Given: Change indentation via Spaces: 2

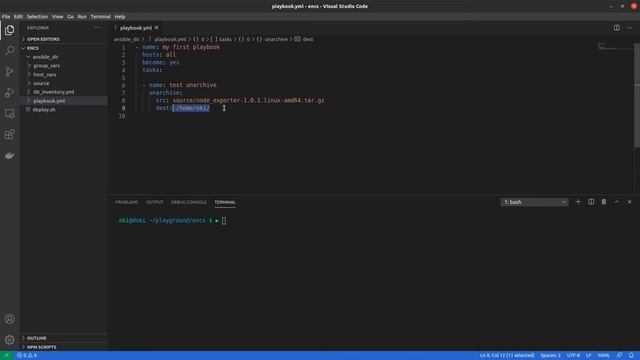Looking at the screenshot, I should 551,356.
